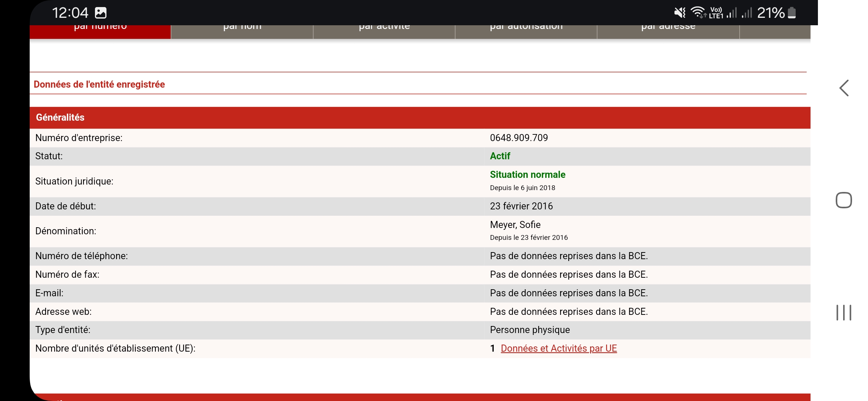Tap the 12:04 clock in status bar
Image resolution: width=868 pixels, height=401 pixels.
[x=70, y=13]
